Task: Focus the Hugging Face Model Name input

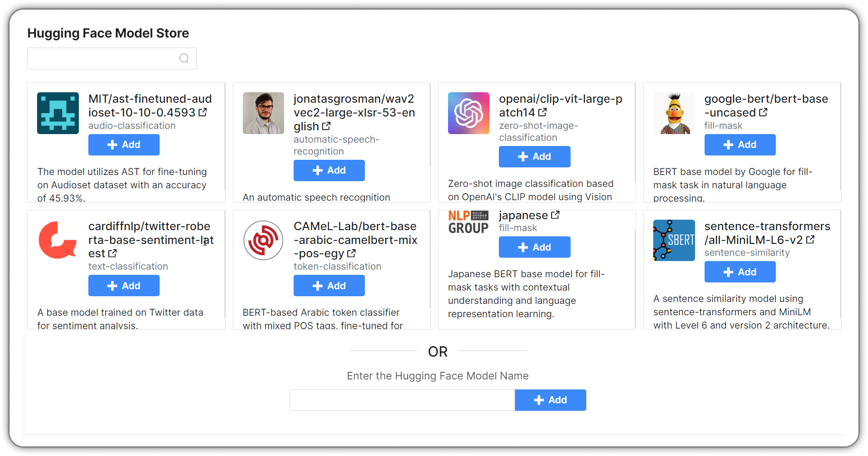Action: 402,400
